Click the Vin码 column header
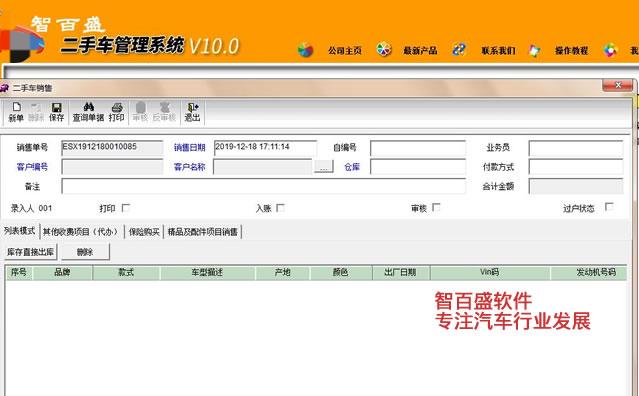The width and height of the screenshot is (639, 396). click(489, 273)
